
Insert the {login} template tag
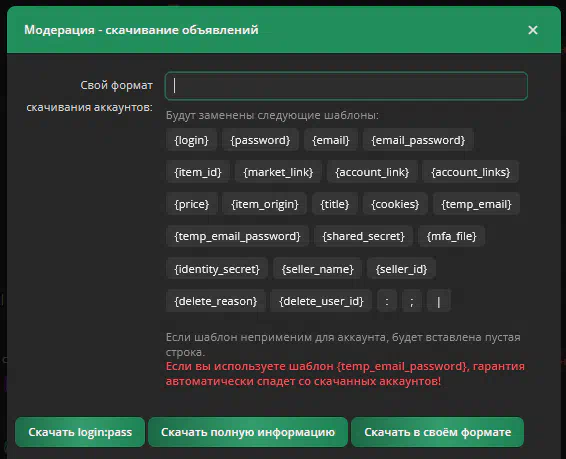tap(191, 140)
